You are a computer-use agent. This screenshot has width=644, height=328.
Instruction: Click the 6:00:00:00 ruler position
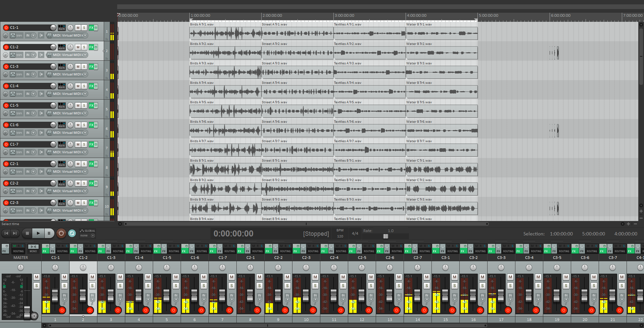(x=560, y=15)
